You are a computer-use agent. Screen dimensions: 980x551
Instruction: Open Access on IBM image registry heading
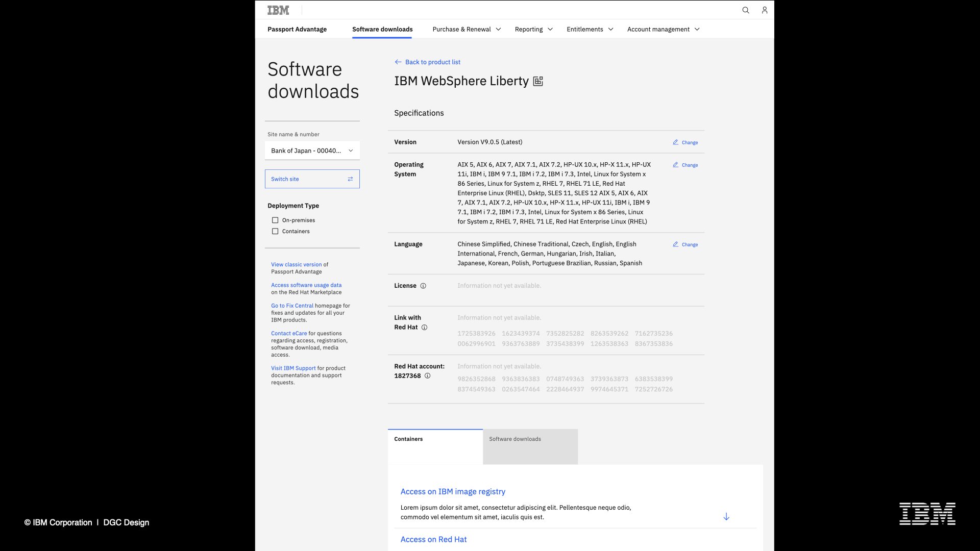tap(453, 491)
